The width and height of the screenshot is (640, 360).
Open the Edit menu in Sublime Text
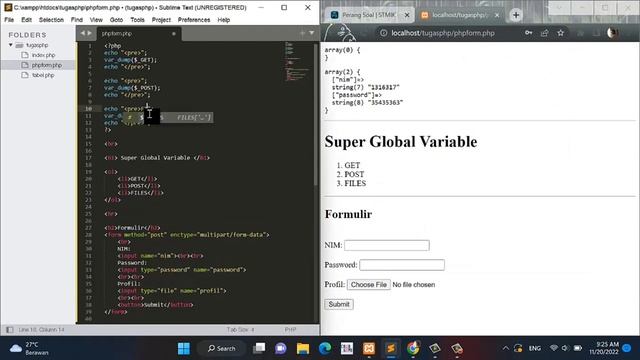(x=27, y=20)
